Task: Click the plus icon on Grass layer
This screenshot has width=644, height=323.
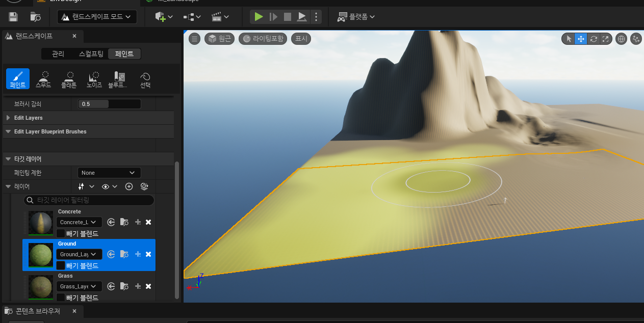Action: [x=138, y=286]
